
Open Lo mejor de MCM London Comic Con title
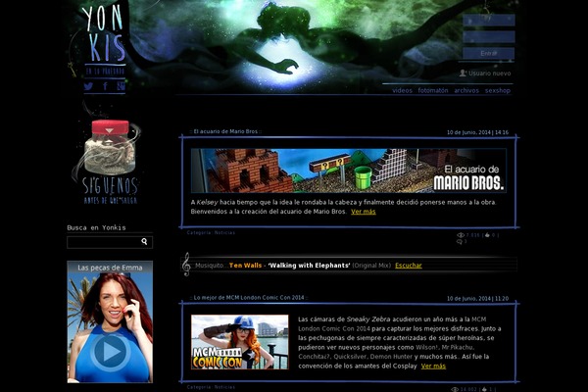tap(249, 298)
